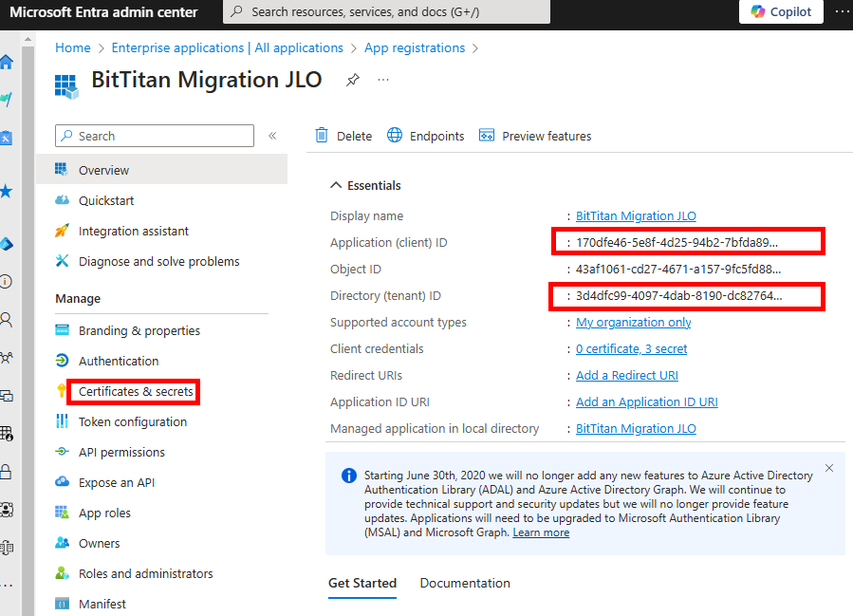The width and height of the screenshot is (853, 616).
Task: Select the Application (client) ID value
Action: (677, 243)
